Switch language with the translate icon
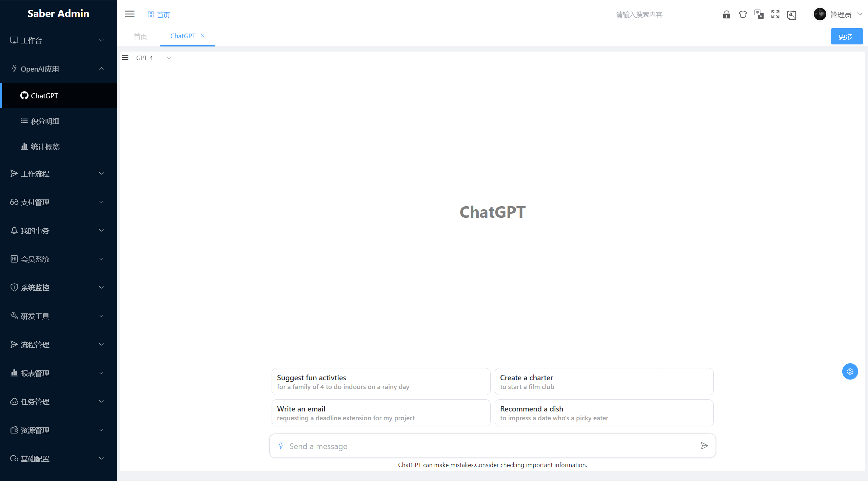Viewport: 868px width, 481px height. point(759,14)
